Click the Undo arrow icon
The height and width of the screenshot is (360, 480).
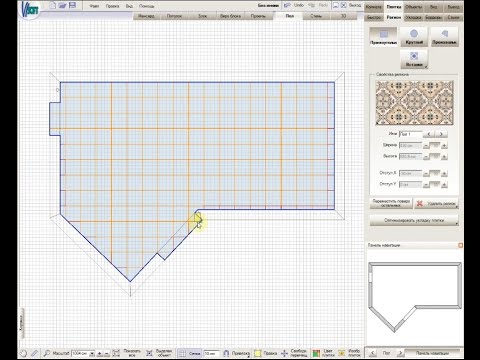coord(287,5)
